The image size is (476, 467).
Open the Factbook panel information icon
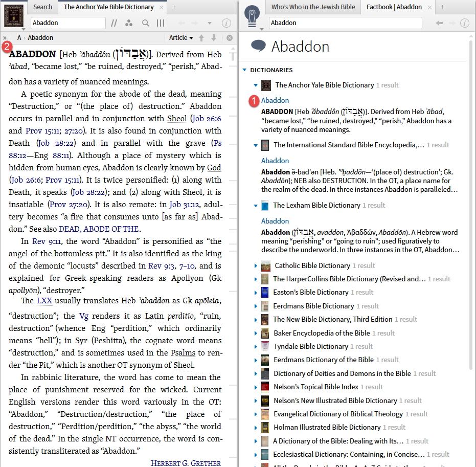click(464, 23)
